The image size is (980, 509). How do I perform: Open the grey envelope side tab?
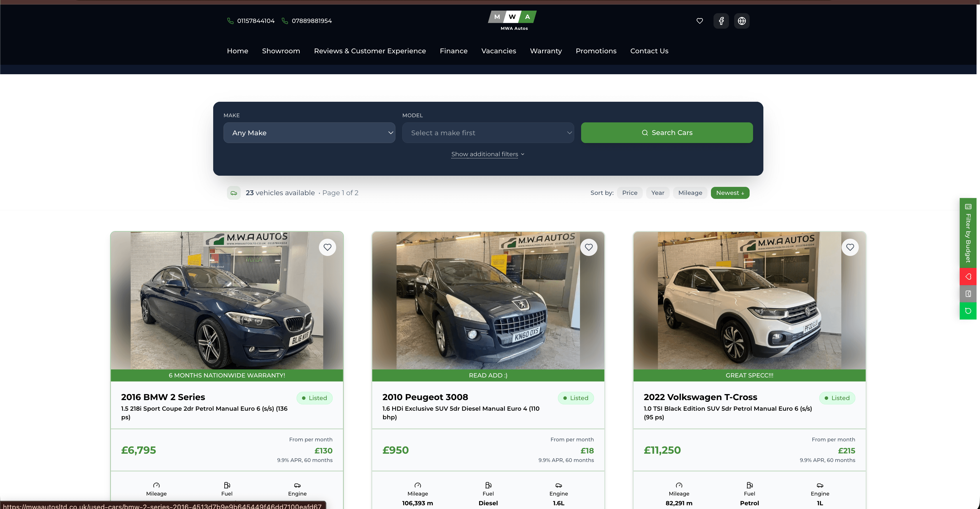click(x=968, y=294)
